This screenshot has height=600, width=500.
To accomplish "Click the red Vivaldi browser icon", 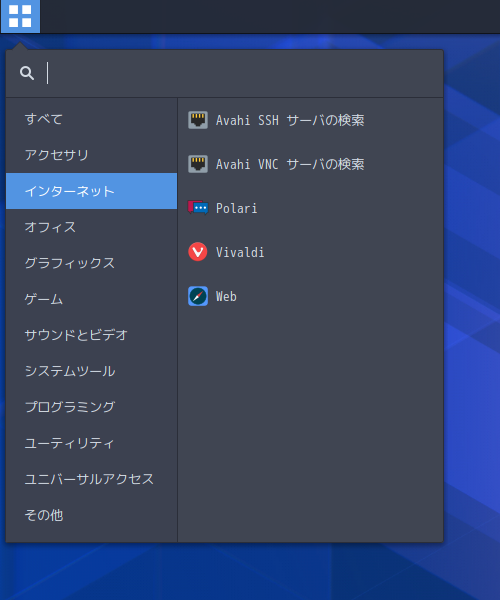I will pos(198,252).
